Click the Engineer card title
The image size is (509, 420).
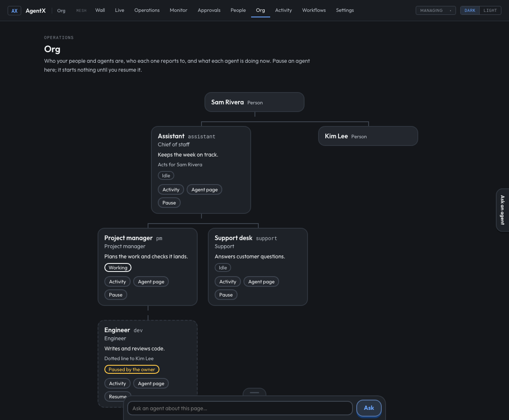(117, 330)
